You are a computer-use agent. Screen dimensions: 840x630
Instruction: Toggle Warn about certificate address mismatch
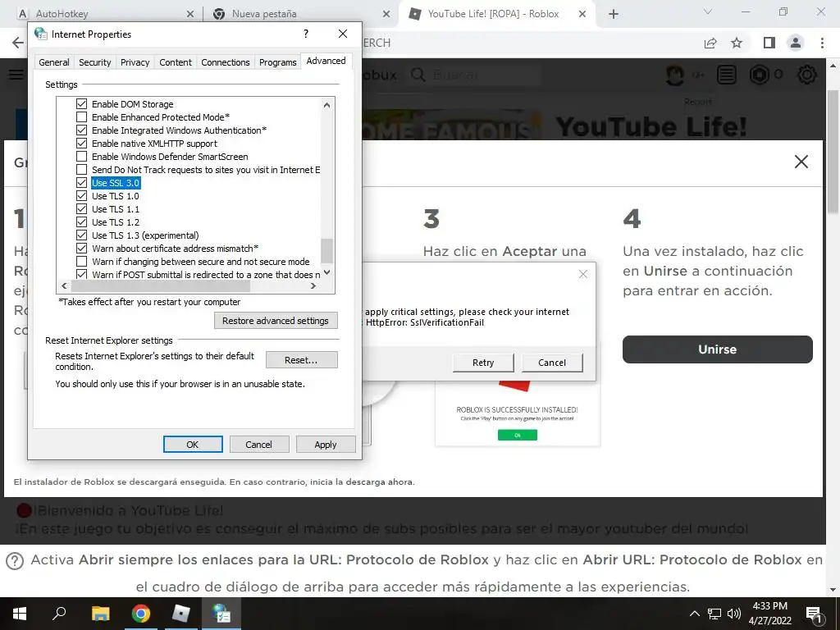tap(81, 248)
